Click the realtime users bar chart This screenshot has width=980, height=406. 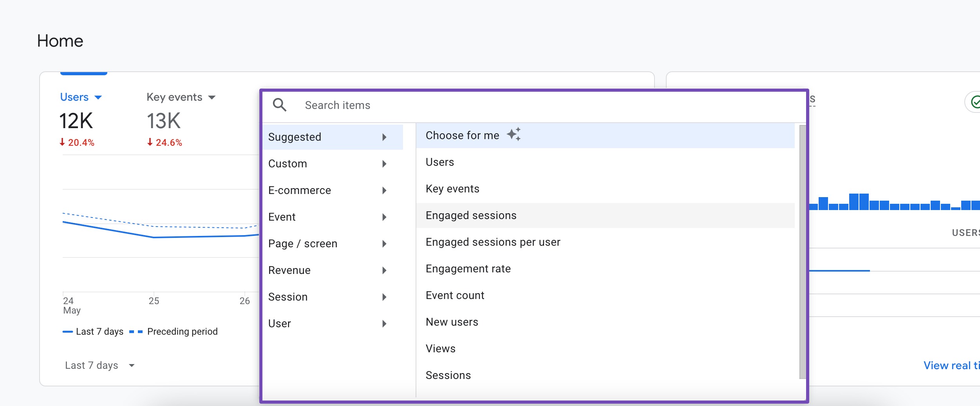[x=895, y=202]
